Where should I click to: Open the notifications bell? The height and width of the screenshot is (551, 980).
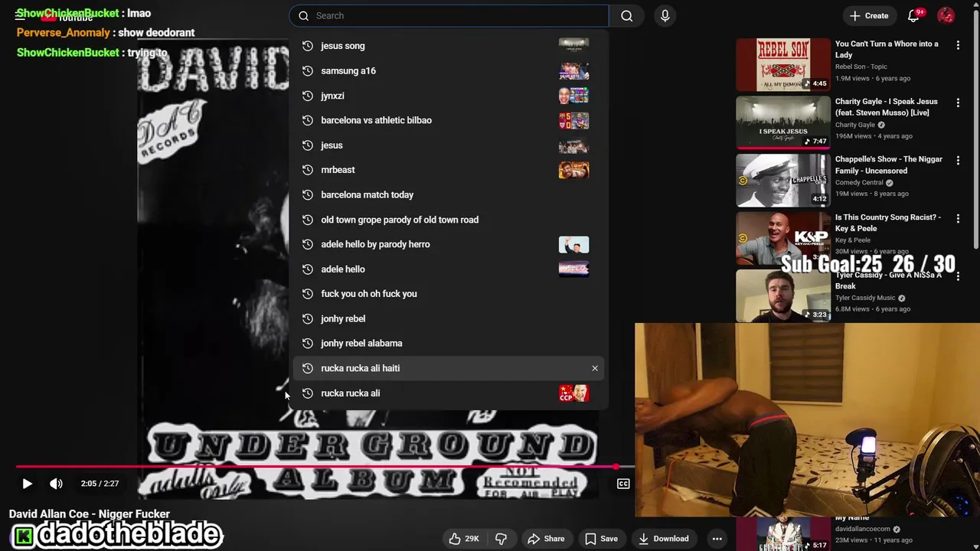(913, 15)
